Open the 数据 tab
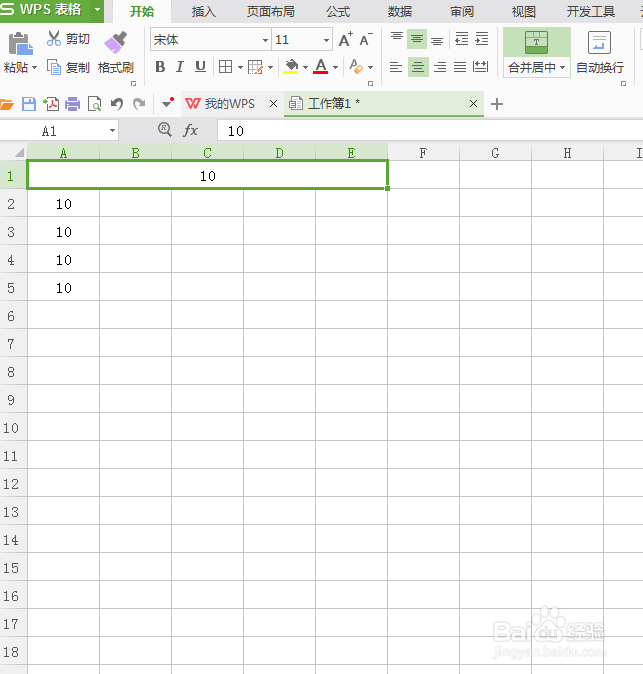 click(x=400, y=12)
